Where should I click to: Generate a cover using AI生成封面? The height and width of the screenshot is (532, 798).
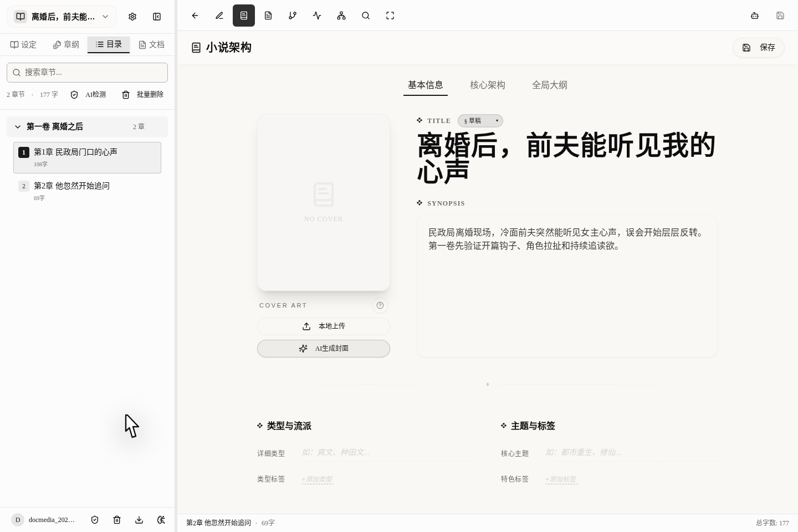[324, 349]
